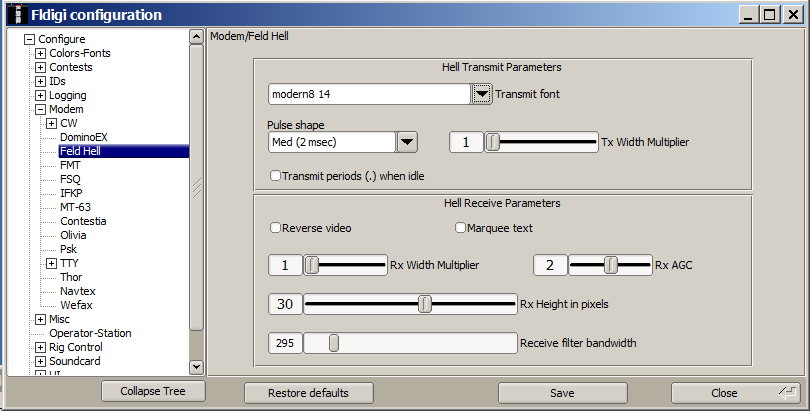Toggle the Reverse video checkbox

[x=276, y=228]
